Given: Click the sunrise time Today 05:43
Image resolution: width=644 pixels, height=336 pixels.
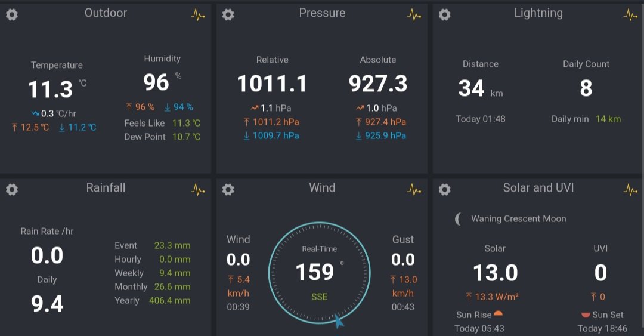Looking at the screenshot, I should 479,329.
